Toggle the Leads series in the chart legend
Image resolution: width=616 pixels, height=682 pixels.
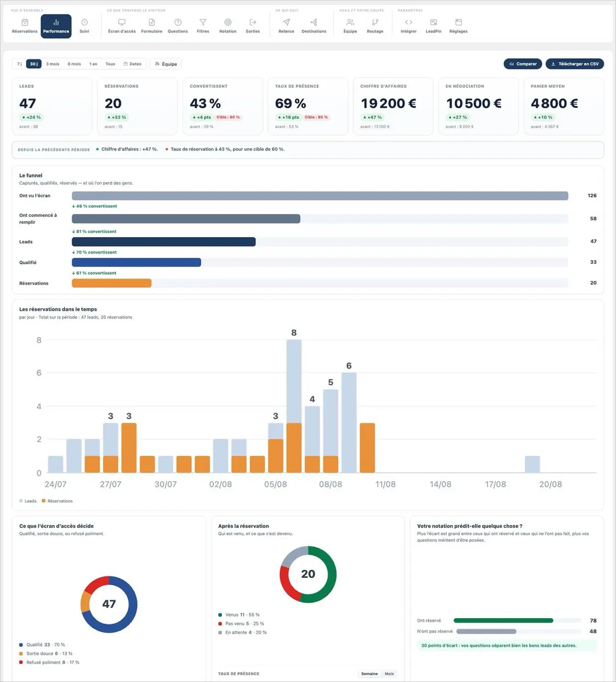coord(28,501)
